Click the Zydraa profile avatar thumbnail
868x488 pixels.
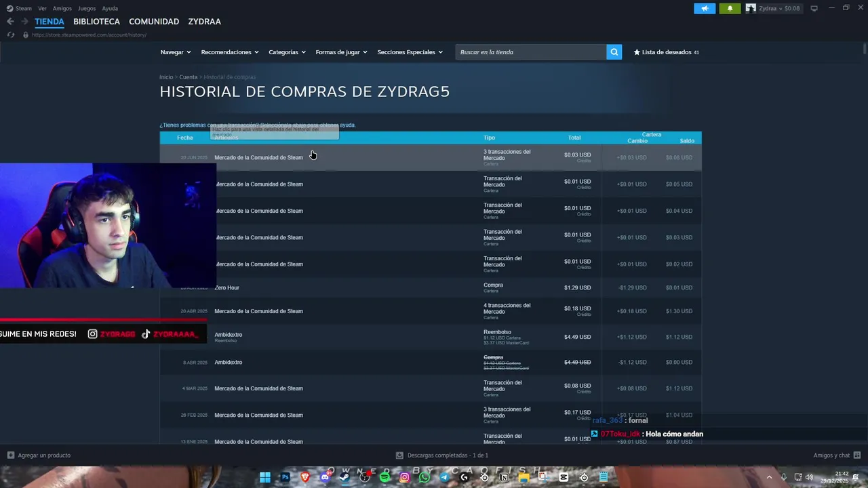pos(751,8)
